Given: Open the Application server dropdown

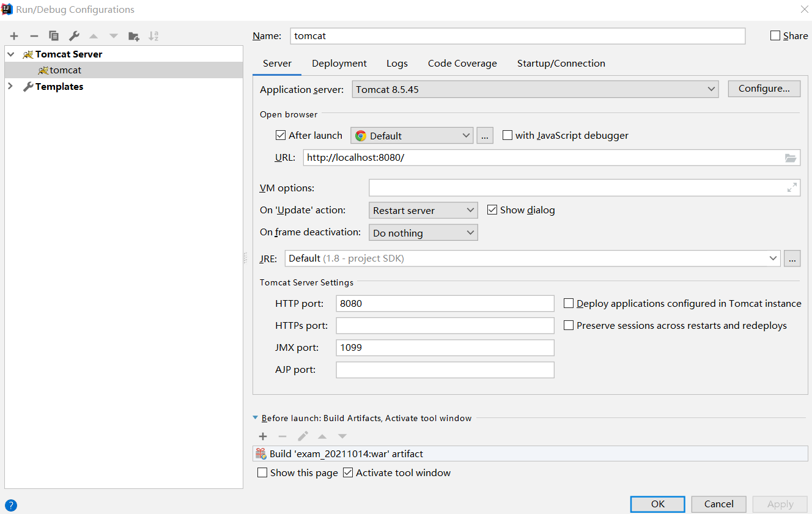Looking at the screenshot, I should pyautogui.click(x=711, y=89).
